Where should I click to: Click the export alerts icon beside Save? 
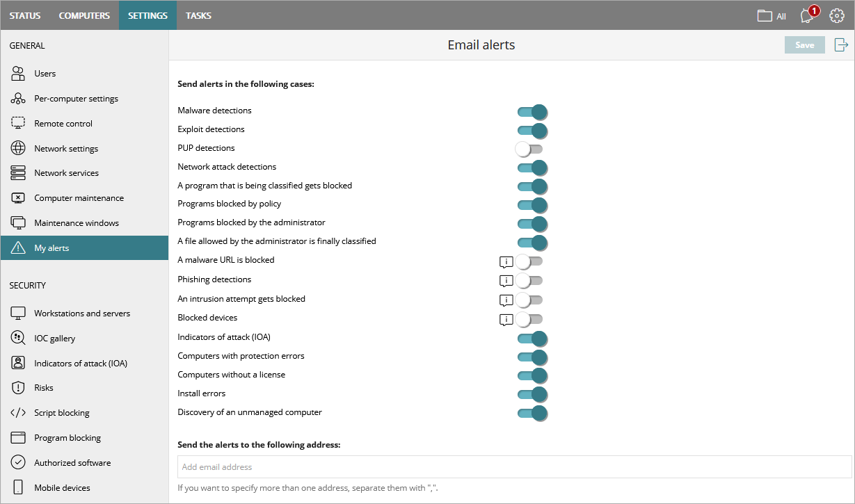point(840,44)
